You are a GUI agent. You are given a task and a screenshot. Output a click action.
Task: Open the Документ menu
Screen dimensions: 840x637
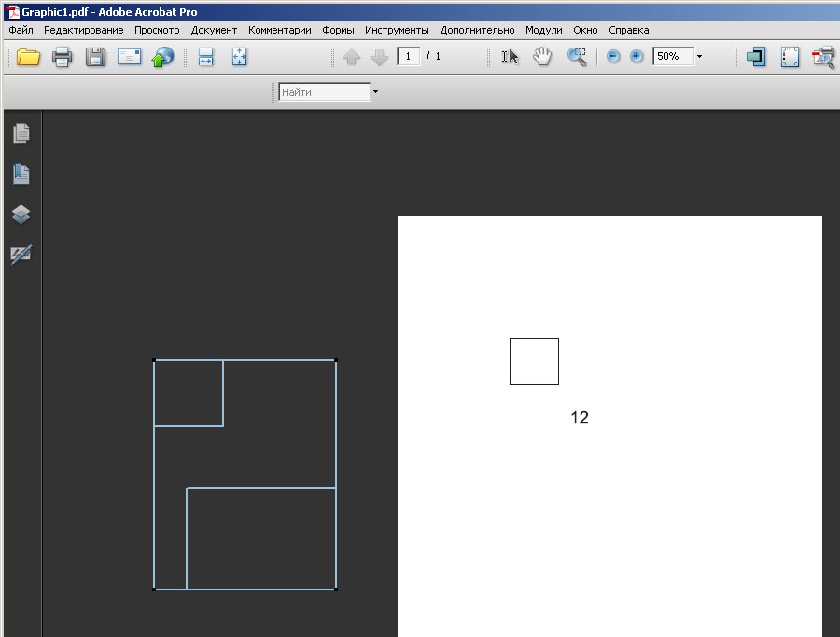tap(214, 30)
